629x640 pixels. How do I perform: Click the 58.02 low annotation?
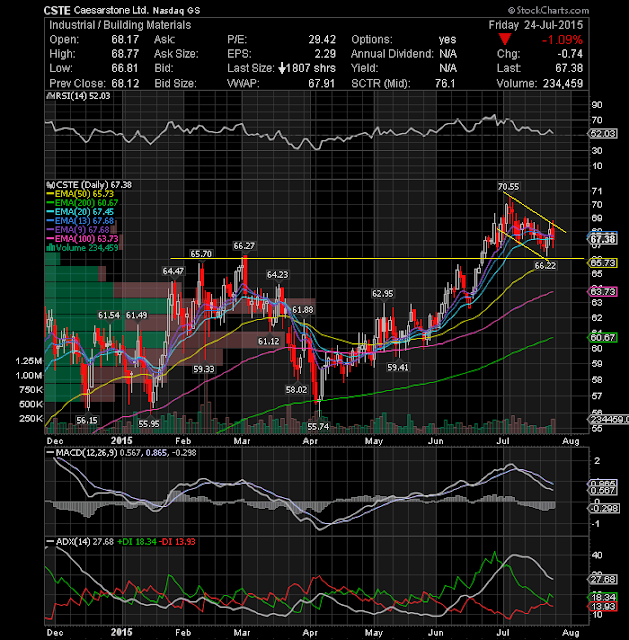(x=296, y=389)
